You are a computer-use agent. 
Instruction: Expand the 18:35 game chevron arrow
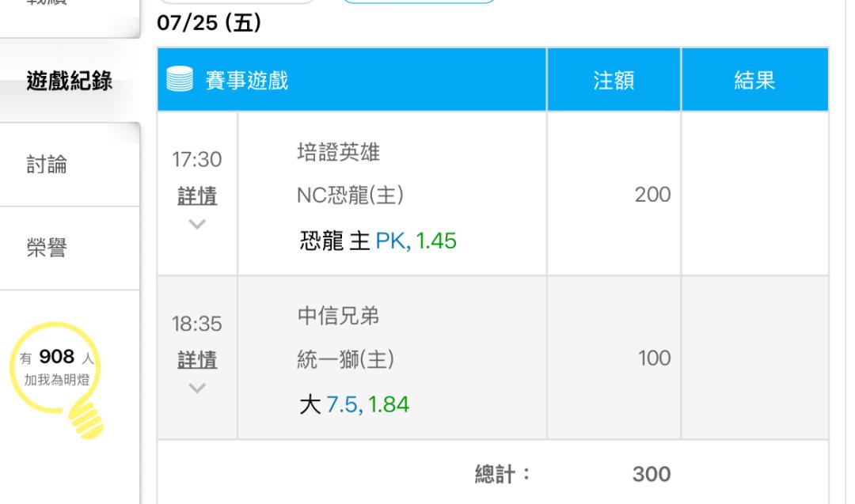(197, 388)
